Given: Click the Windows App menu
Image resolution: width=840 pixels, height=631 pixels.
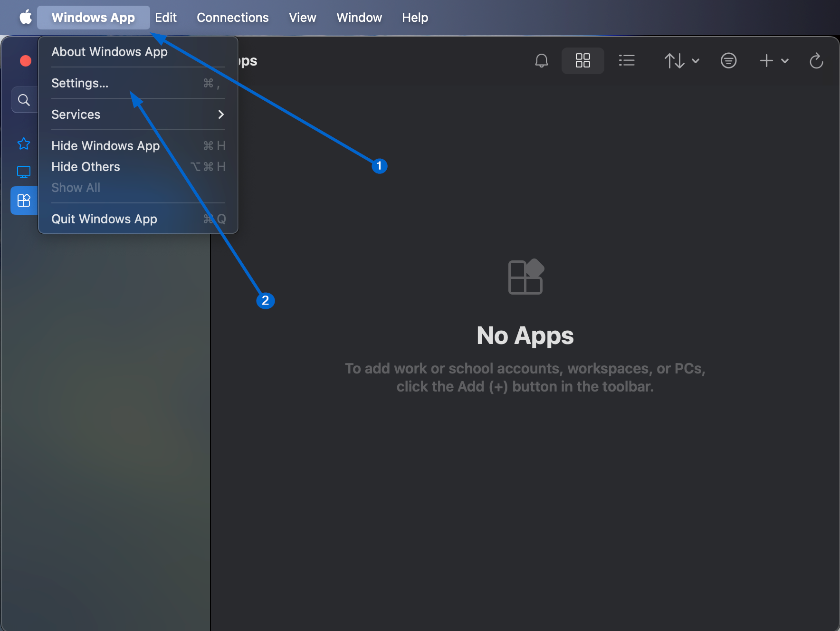Looking at the screenshot, I should pos(93,18).
